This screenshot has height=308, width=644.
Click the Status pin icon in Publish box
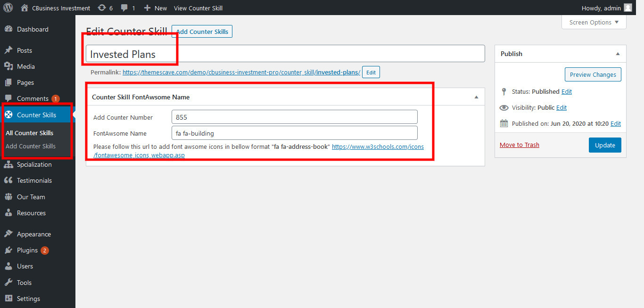pos(504,92)
